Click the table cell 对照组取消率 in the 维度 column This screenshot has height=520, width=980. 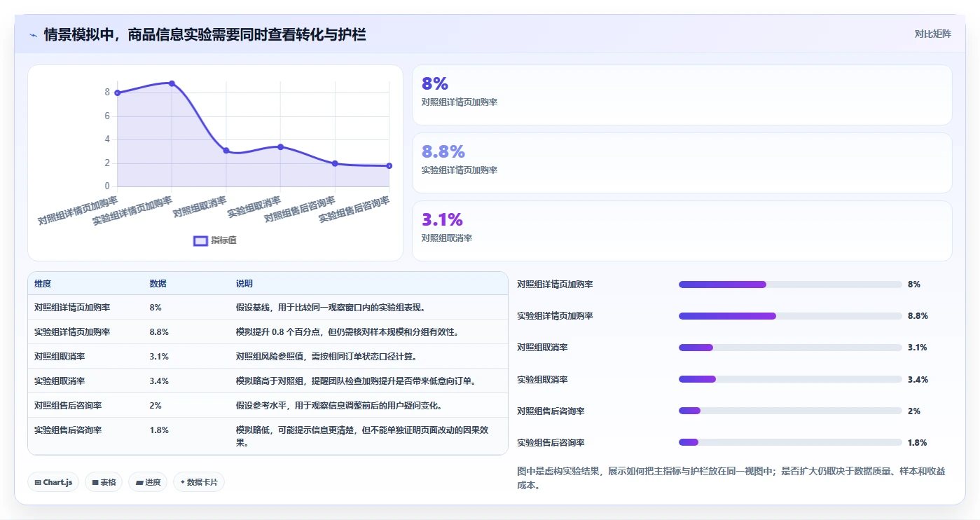[x=60, y=356]
